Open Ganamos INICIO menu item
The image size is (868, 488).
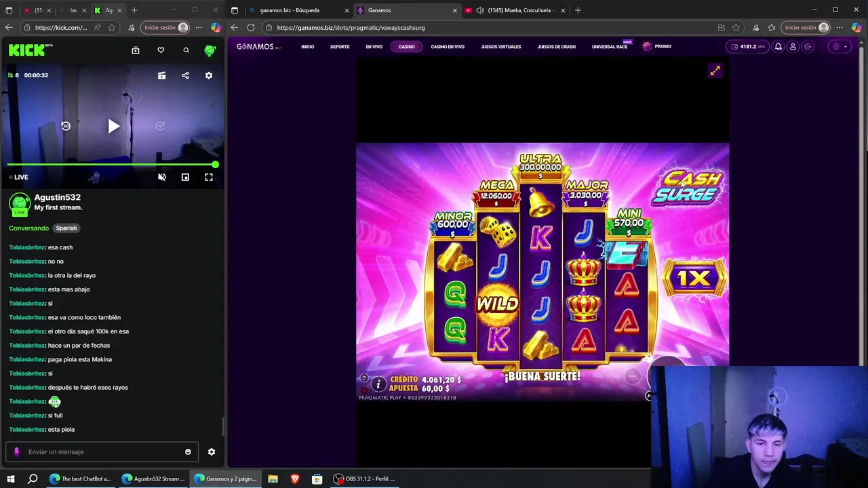[x=308, y=47]
